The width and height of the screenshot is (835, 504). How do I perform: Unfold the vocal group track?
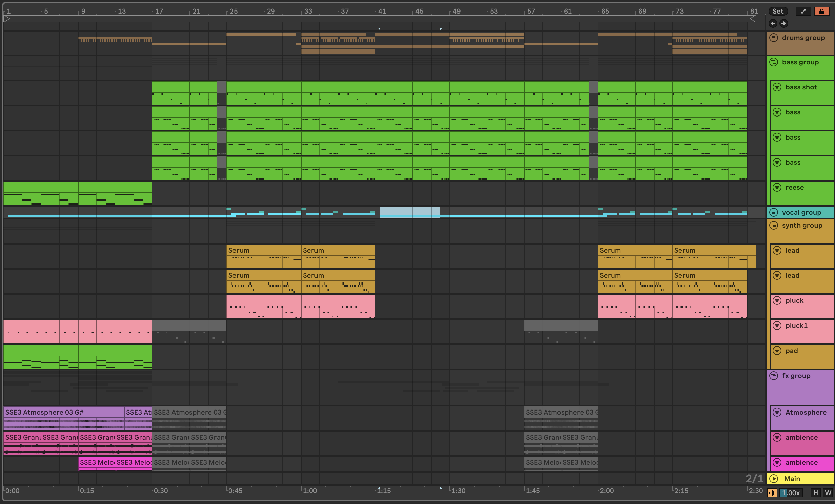774,212
